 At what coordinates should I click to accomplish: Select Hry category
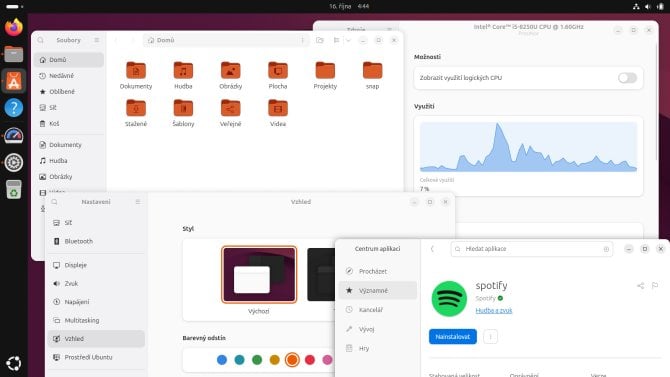point(378,348)
